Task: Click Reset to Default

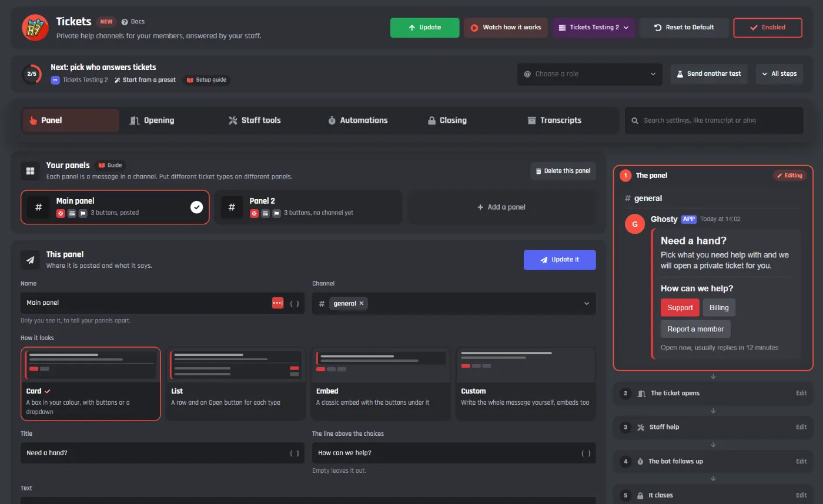Action: click(684, 28)
